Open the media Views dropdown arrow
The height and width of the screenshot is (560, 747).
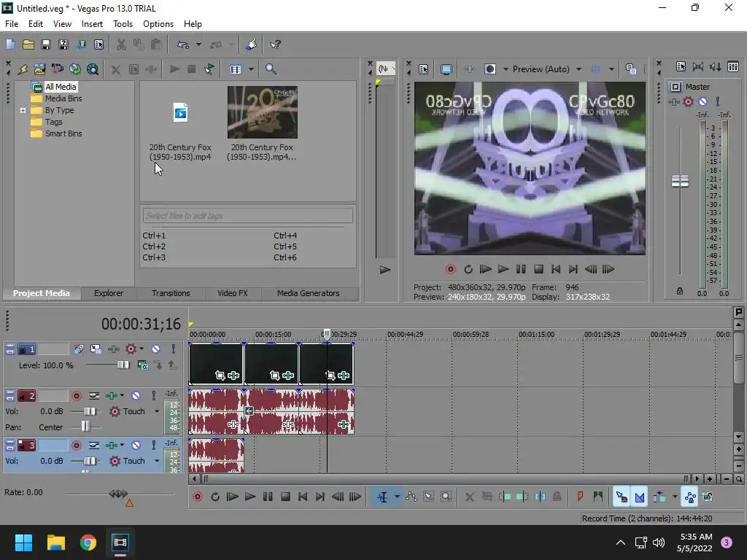coord(251,69)
